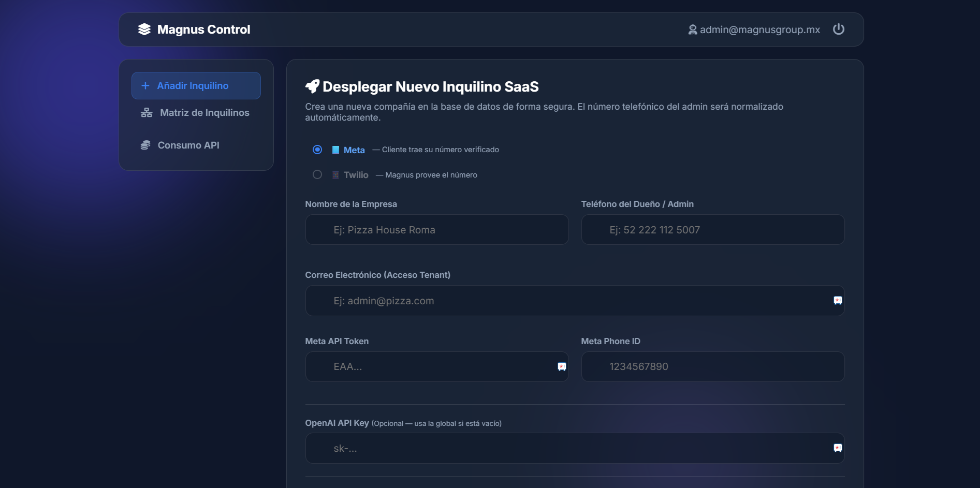The height and width of the screenshot is (488, 980).
Task: Click the blue Meta square icon
Action: [335, 150]
